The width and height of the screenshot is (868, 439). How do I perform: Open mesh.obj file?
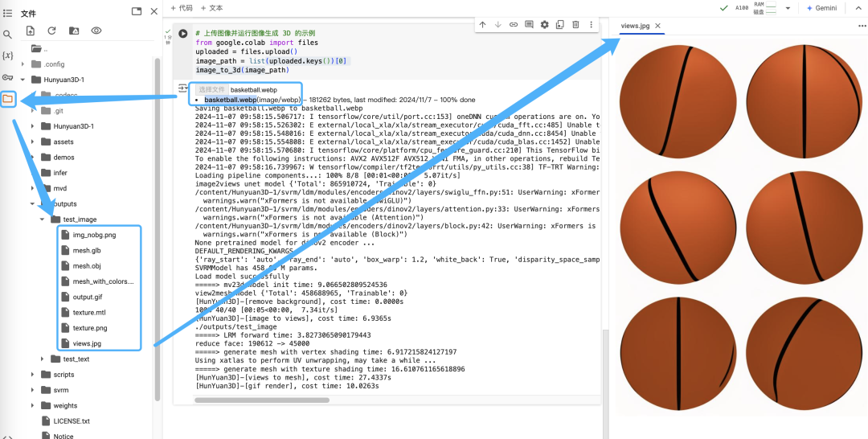[86, 265]
